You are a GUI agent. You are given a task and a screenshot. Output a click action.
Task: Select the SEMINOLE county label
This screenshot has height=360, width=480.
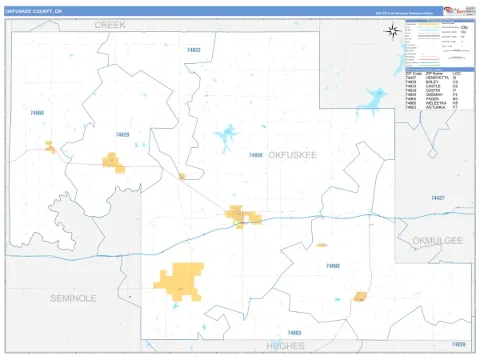pos(73,298)
